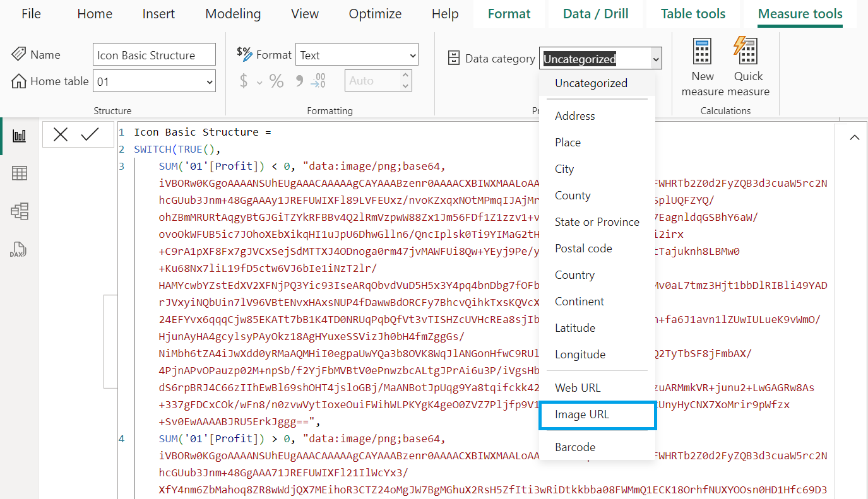This screenshot has height=499, width=868.
Task: Click the measure Name input field
Action: [x=154, y=55]
